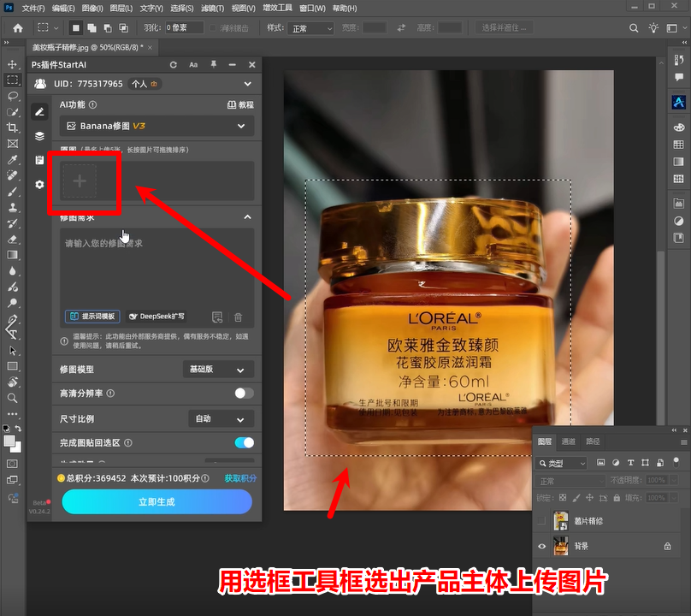Pin the StartAI plugin panel
Image resolution: width=691 pixels, height=616 pixels.
pos(213,64)
